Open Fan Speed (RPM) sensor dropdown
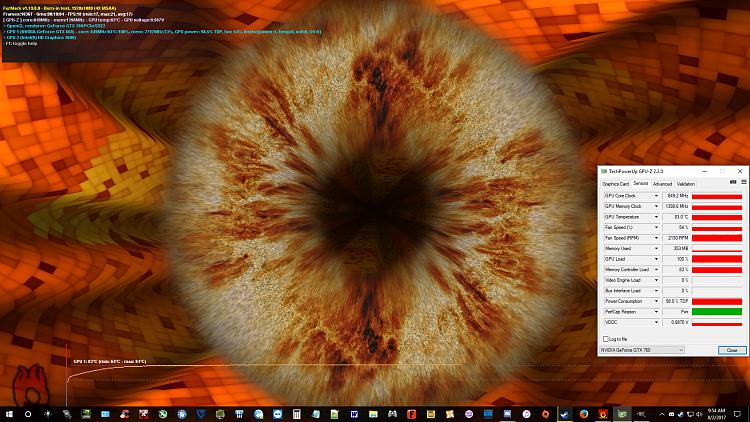 pyautogui.click(x=656, y=238)
